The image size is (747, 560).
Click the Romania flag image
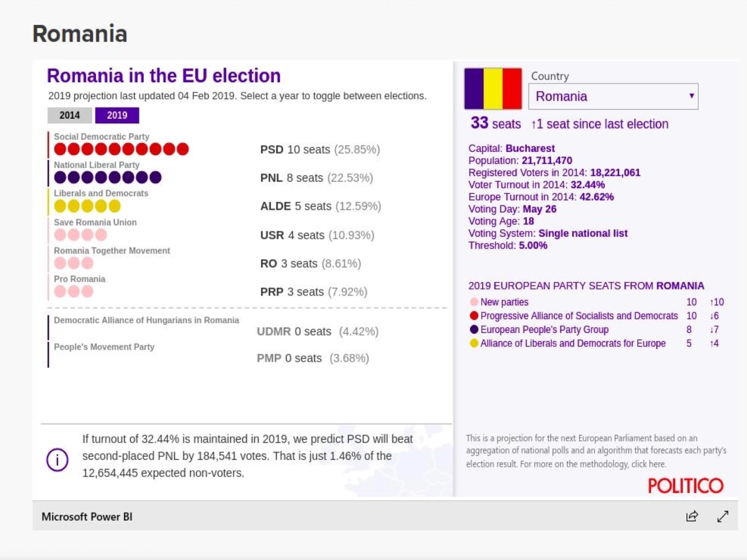pos(493,89)
